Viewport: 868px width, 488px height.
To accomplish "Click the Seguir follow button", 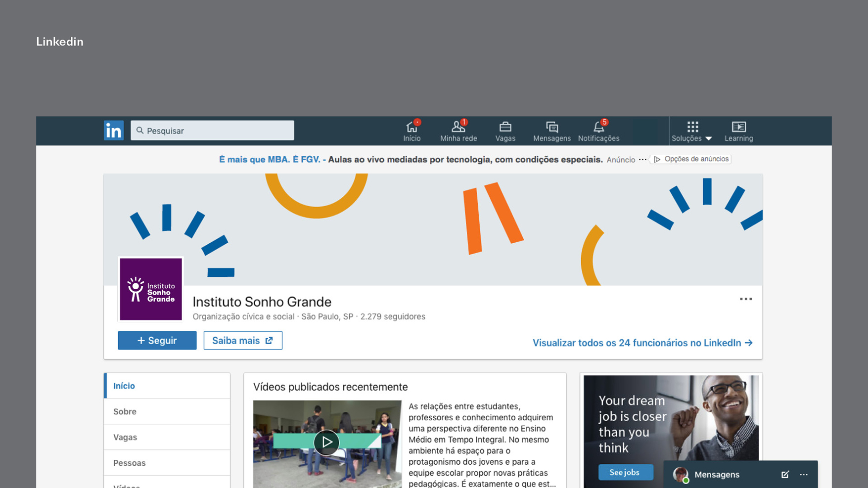I will coord(157,340).
